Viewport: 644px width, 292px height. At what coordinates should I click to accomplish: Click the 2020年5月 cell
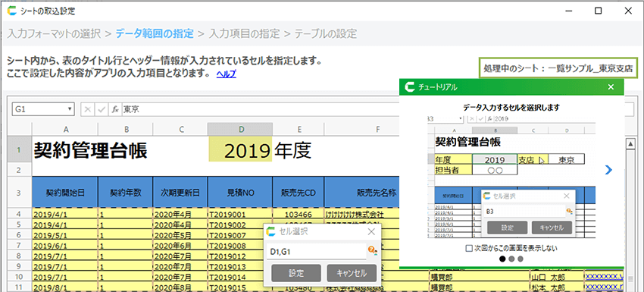pos(180,236)
